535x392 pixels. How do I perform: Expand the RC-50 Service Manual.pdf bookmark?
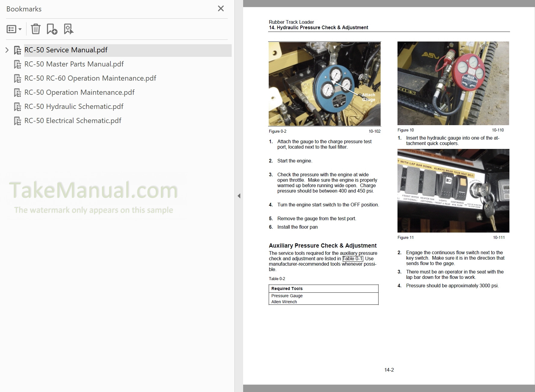(x=7, y=50)
